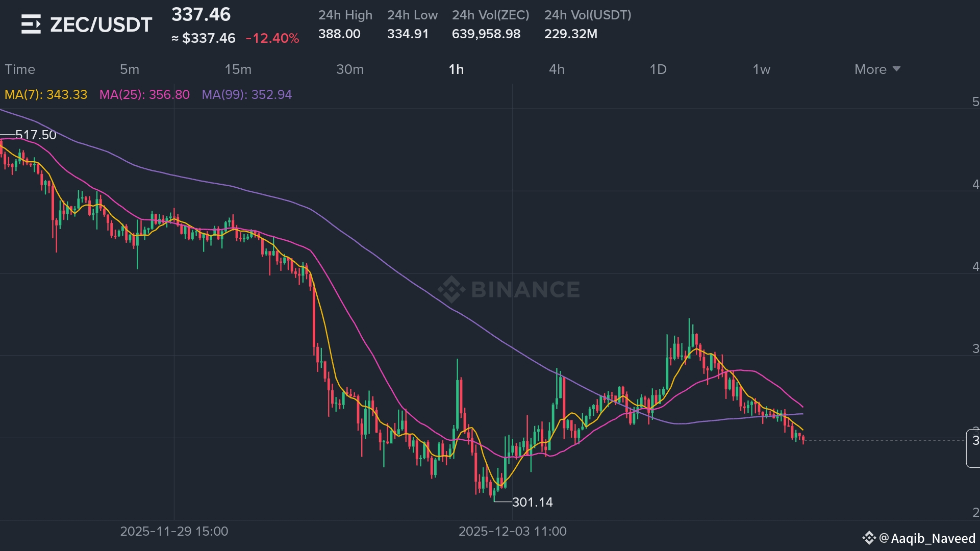Click the MA(99) indicator label
This screenshot has width=980, height=551.
247,95
